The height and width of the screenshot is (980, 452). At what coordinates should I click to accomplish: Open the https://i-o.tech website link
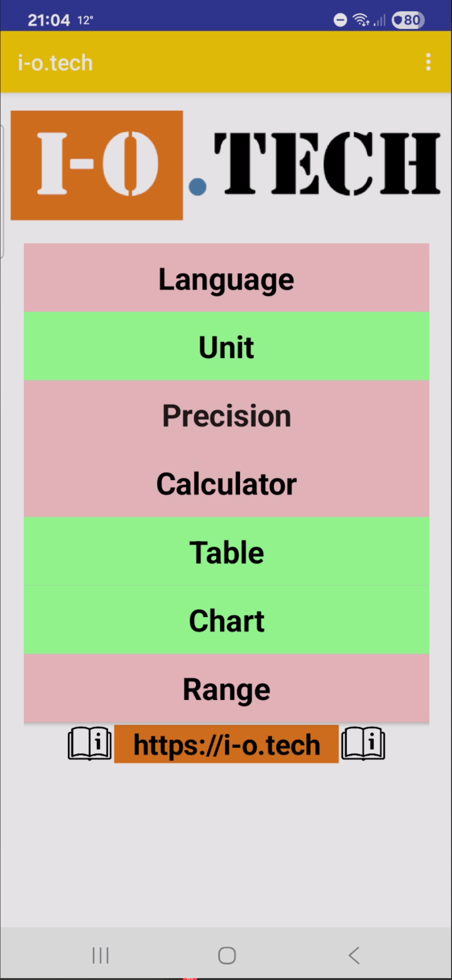pyautogui.click(x=226, y=744)
